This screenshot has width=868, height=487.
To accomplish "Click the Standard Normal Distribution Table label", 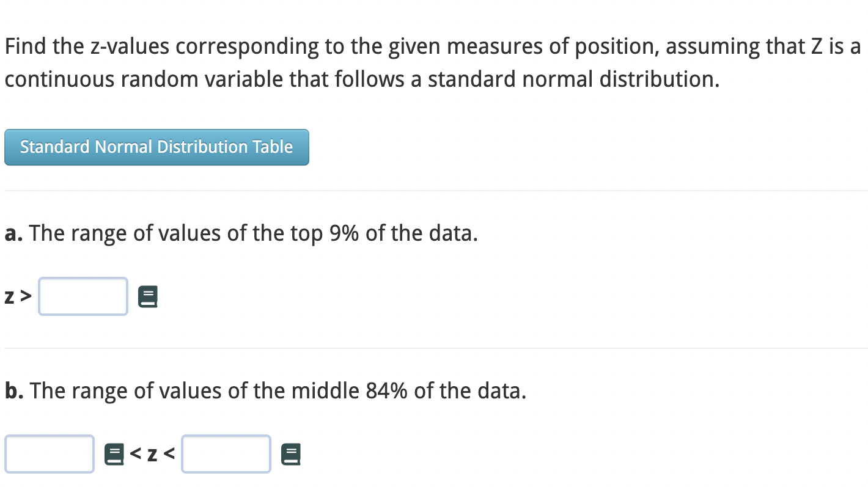I will click(156, 147).
